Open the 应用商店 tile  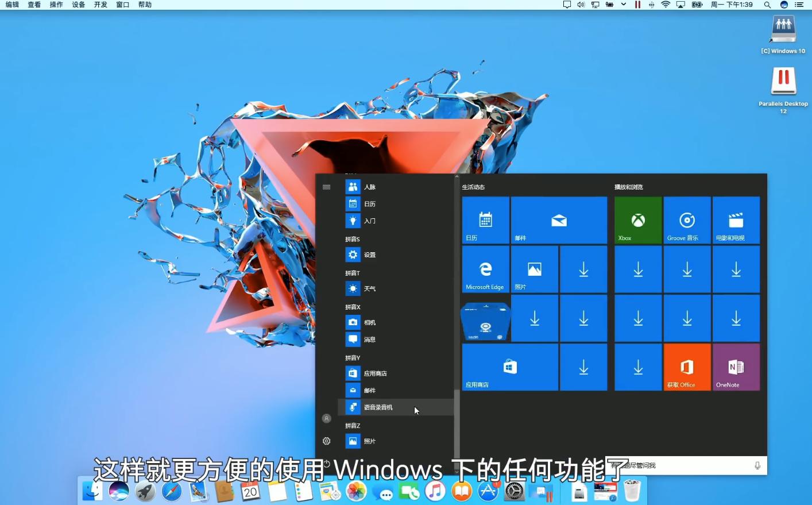tap(509, 367)
